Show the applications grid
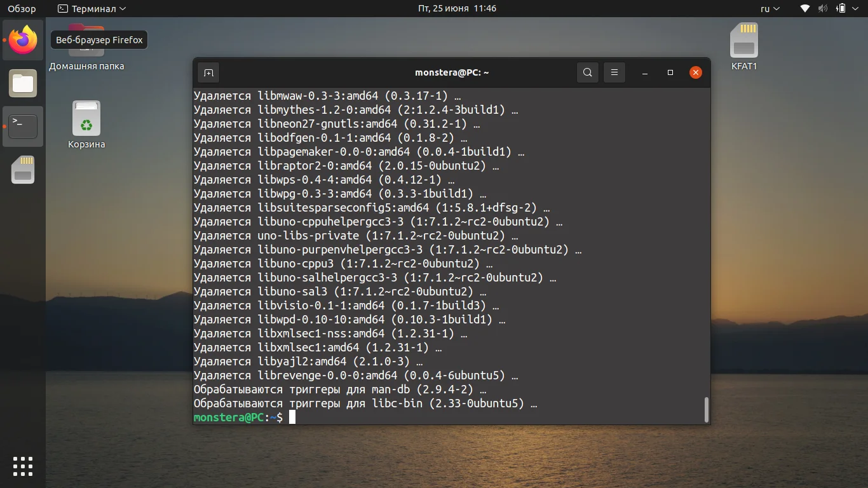Screen dimensions: 868x488 click(x=23, y=466)
